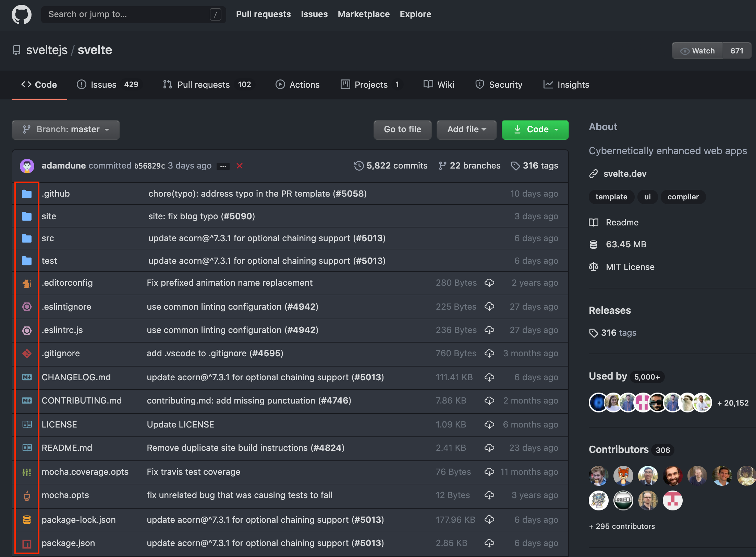Open the 5,822 commits link
The image size is (756, 557).
click(391, 166)
